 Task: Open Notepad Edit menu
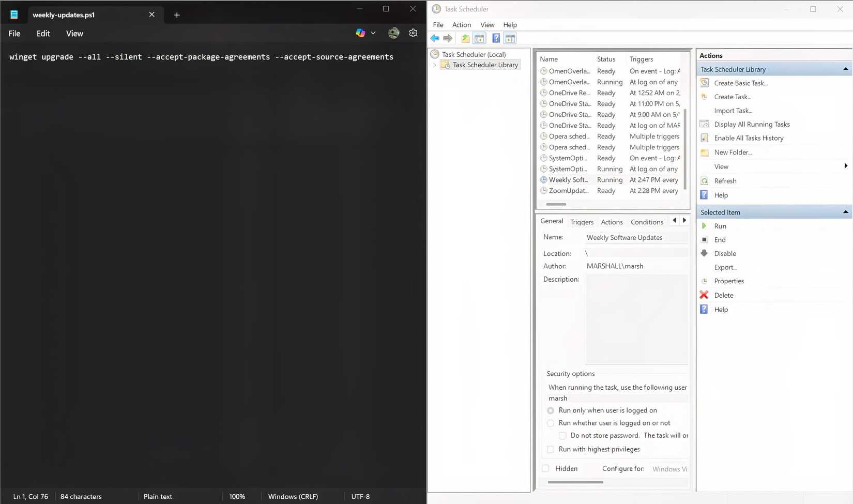[43, 34]
